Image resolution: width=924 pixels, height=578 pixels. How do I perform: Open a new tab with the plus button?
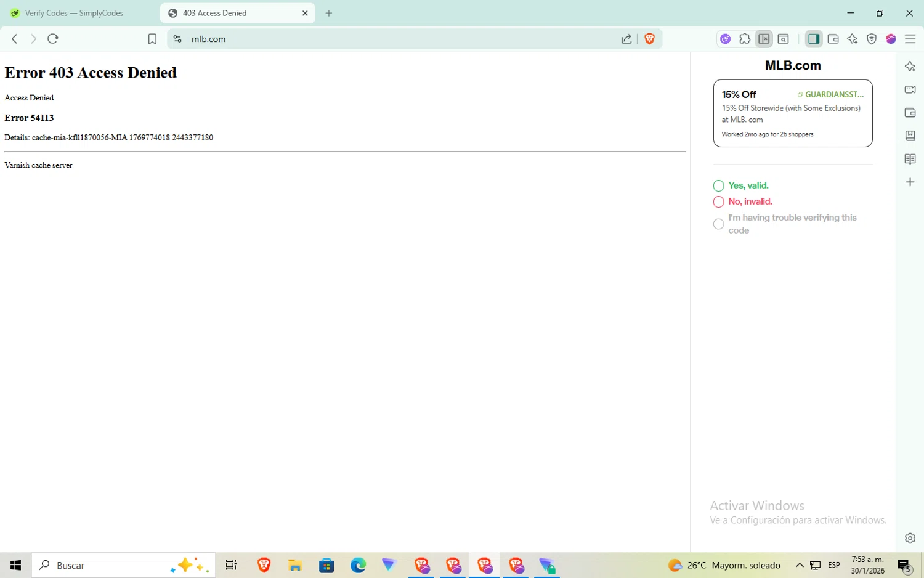coord(329,13)
